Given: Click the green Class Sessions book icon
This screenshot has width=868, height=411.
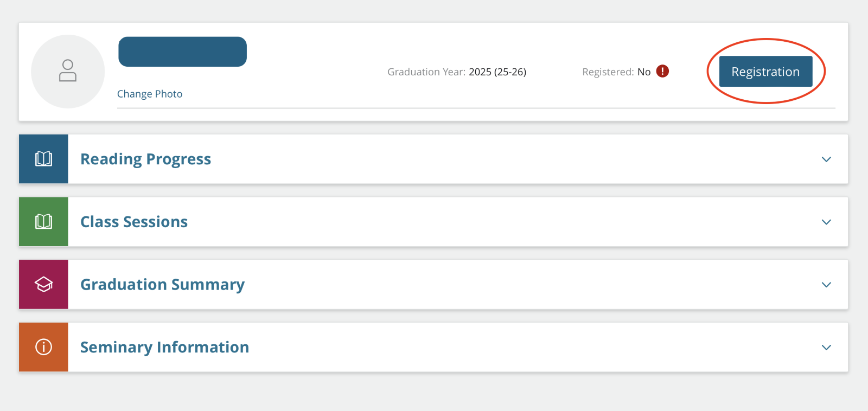Looking at the screenshot, I should tap(43, 222).
